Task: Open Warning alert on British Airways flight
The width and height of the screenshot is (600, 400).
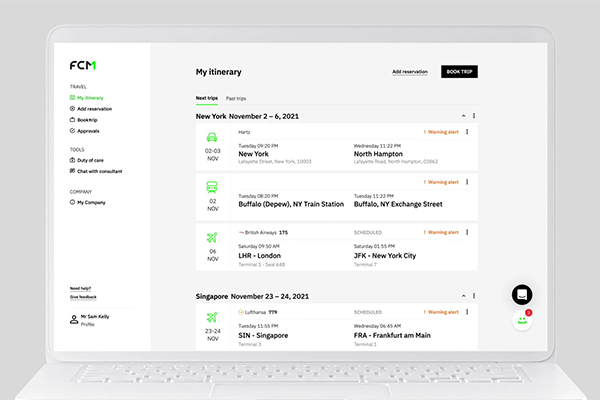Action: 441,232
